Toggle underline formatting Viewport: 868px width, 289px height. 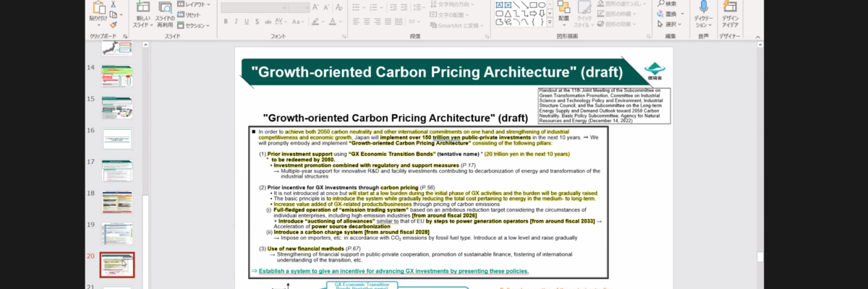pos(247,22)
